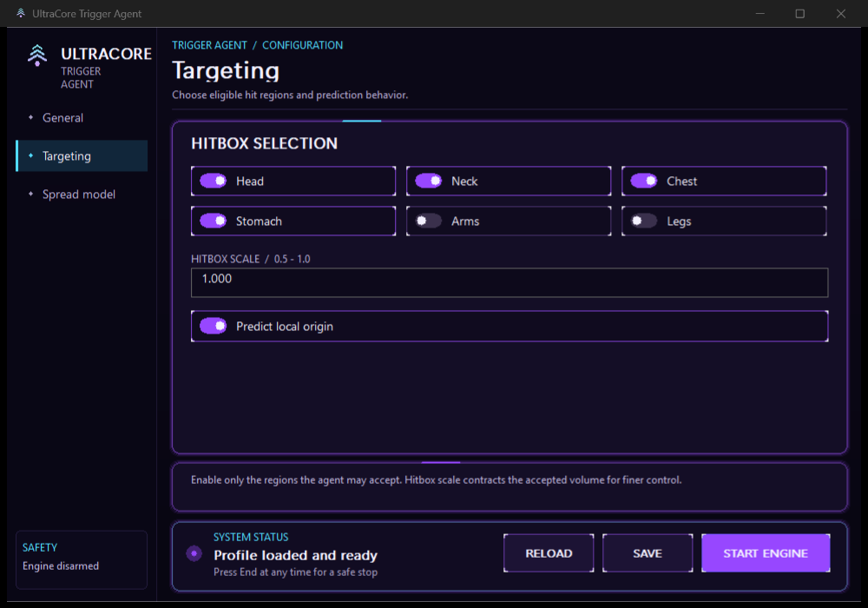The width and height of the screenshot is (868, 608).
Task: Close the UltraCore Trigger Agent window
Action: 841,13
